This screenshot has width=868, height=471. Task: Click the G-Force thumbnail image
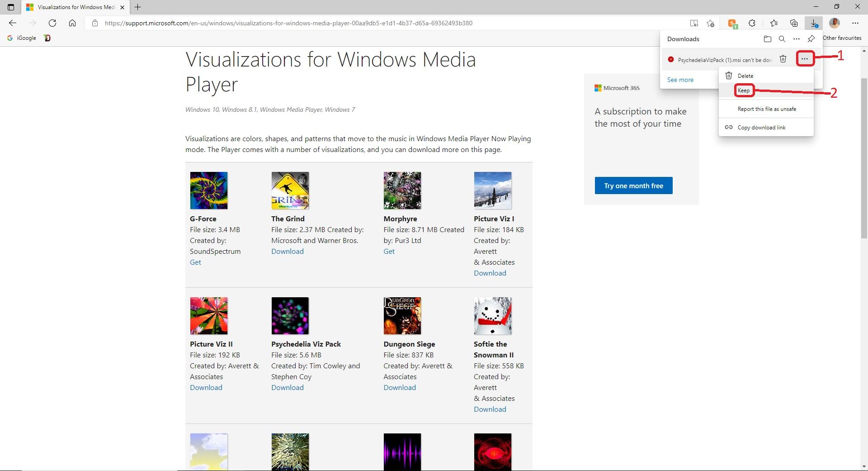[x=209, y=190]
